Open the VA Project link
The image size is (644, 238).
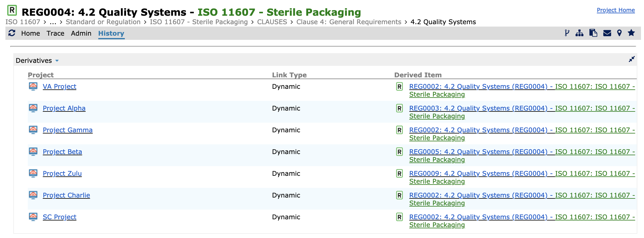point(59,87)
